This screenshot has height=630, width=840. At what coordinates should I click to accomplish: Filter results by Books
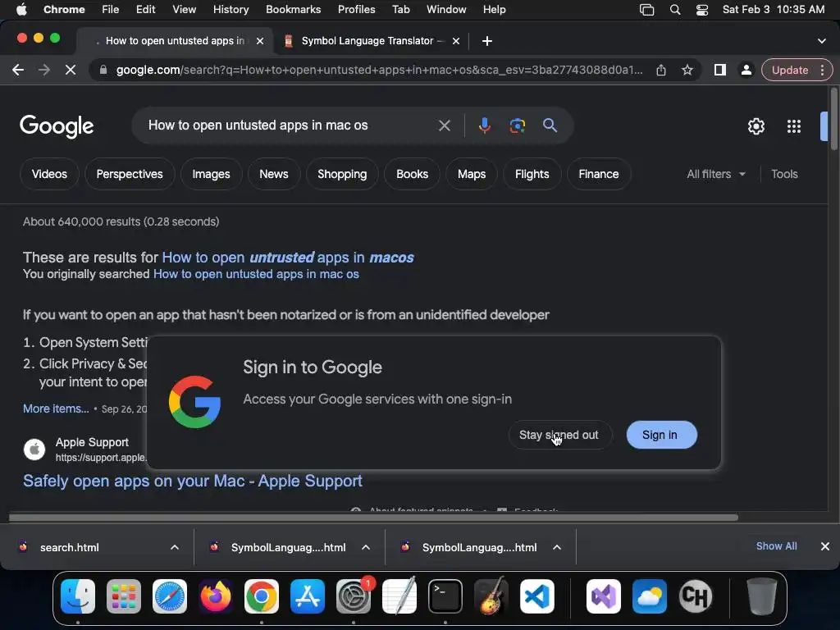click(x=412, y=174)
